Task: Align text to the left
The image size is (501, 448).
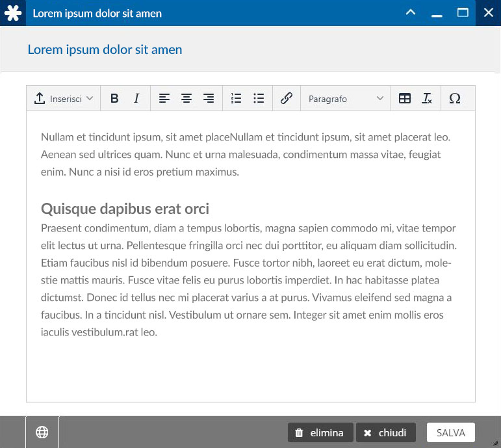Action: pos(164,98)
